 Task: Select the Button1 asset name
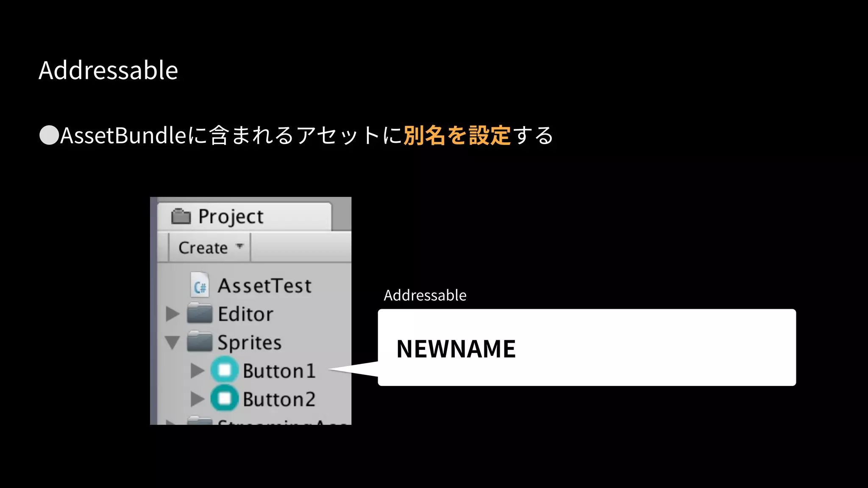tap(279, 371)
